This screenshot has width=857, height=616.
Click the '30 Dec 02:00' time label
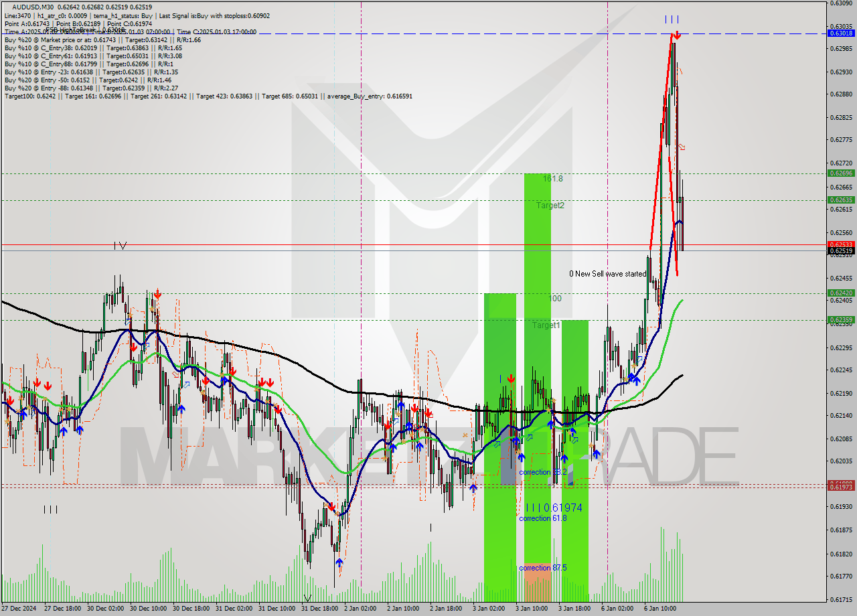105,609
